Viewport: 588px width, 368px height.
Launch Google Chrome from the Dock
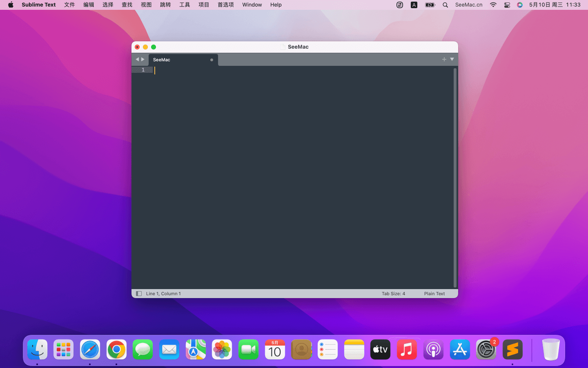116,350
